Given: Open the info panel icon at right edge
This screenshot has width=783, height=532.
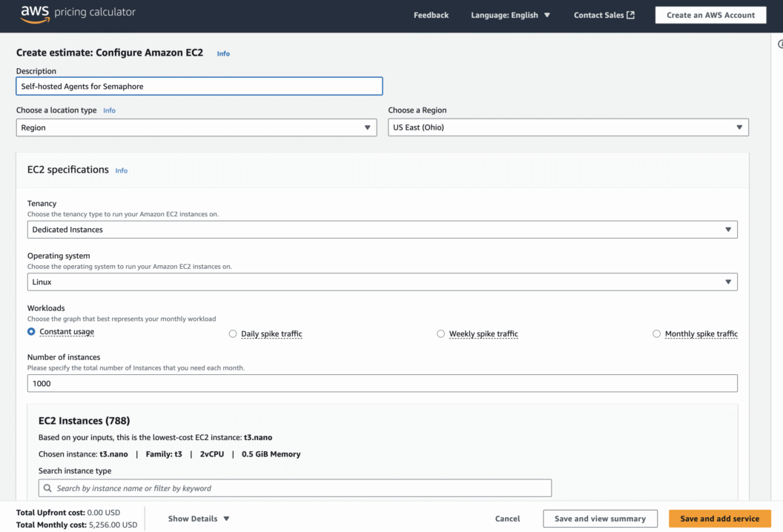Looking at the screenshot, I should [x=780, y=44].
